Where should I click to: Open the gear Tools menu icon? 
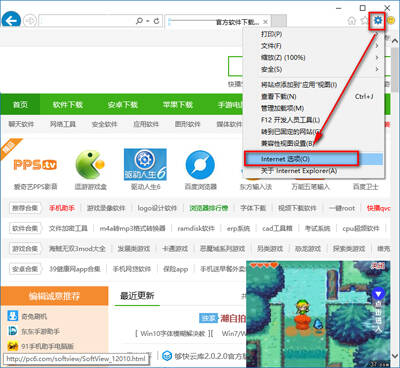click(x=377, y=21)
